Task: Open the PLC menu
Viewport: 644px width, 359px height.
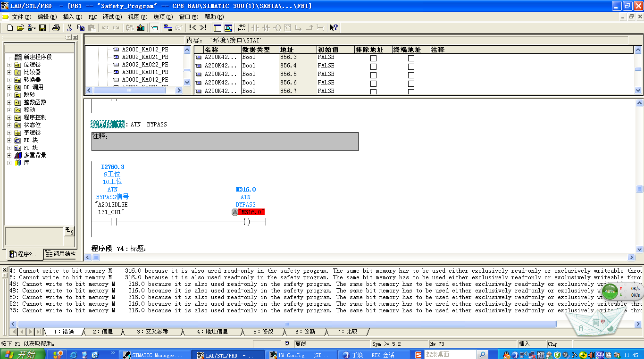Action: tap(92, 17)
